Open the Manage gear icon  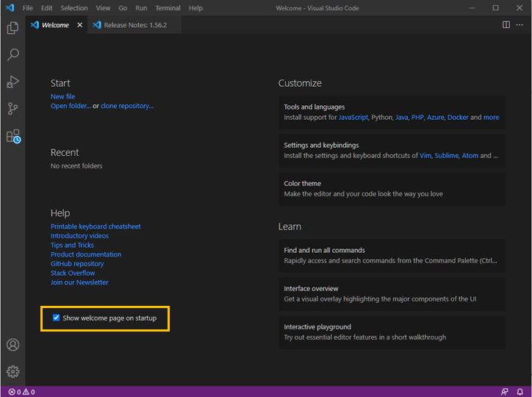click(x=13, y=371)
